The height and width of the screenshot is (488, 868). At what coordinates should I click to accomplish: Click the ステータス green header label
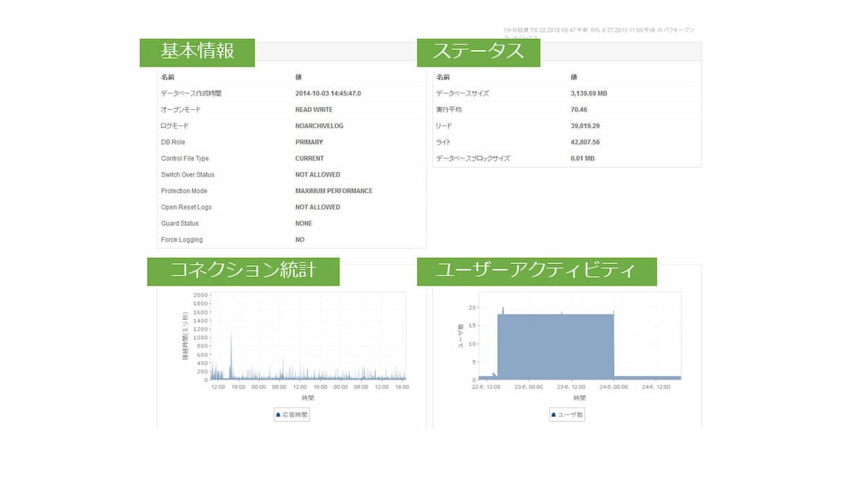coord(477,51)
